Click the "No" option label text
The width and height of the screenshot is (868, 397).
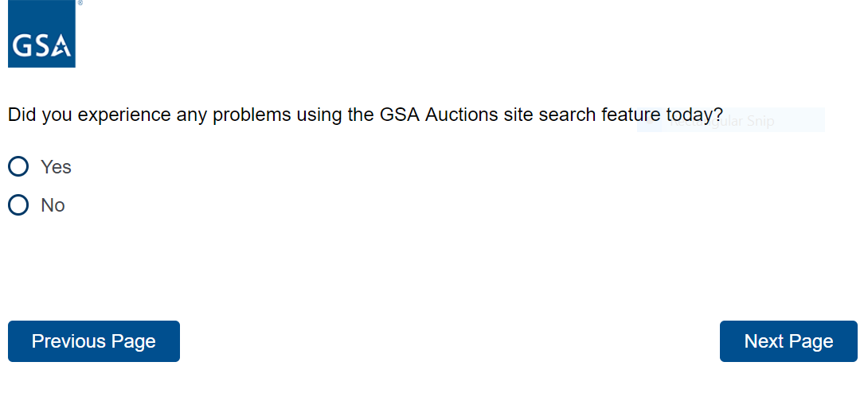click(x=53, y=205)
